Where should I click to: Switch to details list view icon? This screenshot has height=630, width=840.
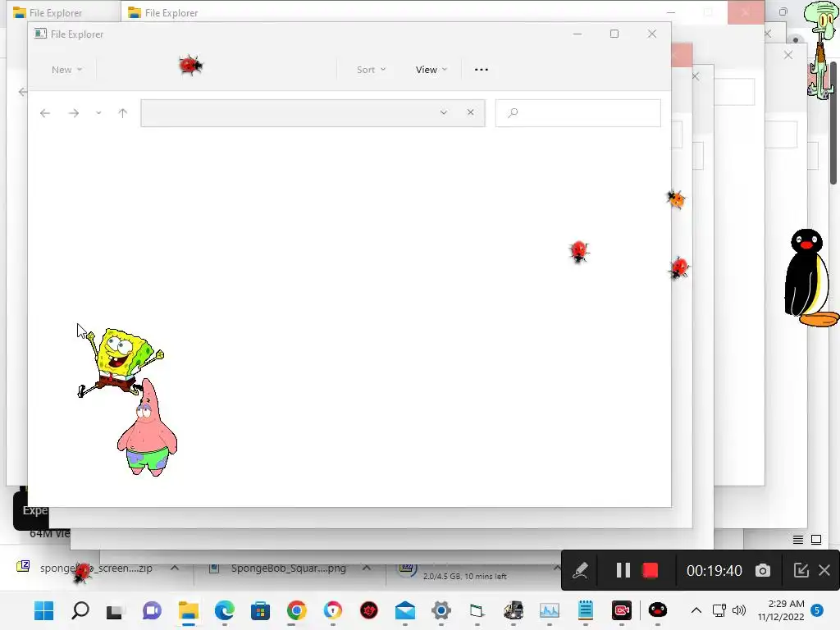pyautogui.click(x=797, y=540)
